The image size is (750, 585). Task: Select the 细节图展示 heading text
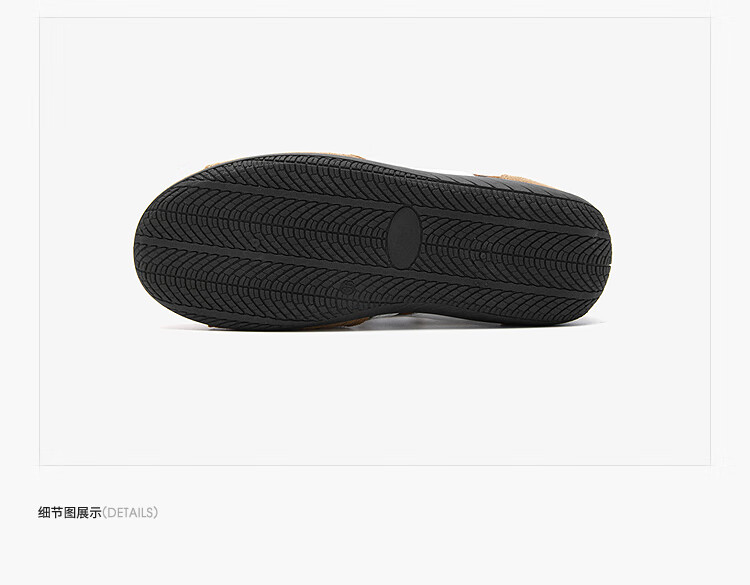[x=70, y=513]
